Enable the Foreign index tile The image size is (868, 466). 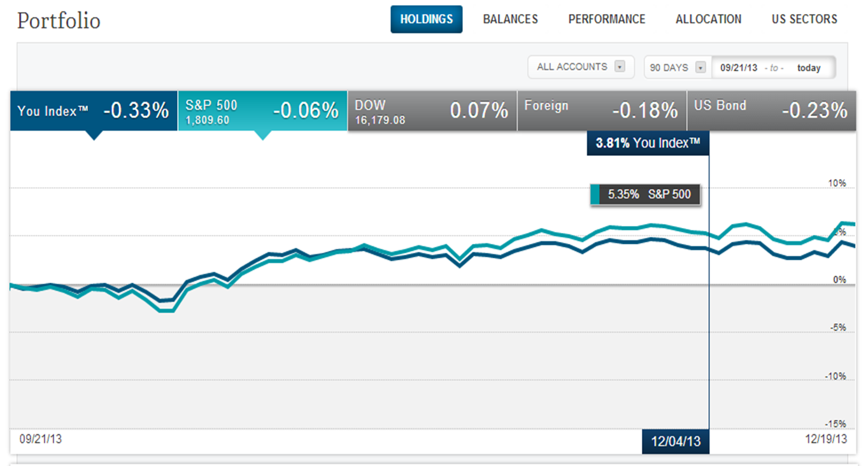(602, 111)
